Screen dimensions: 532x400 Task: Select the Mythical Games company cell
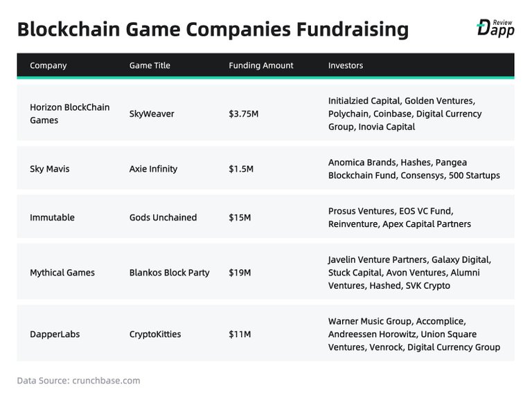click(x=62, y=273)
